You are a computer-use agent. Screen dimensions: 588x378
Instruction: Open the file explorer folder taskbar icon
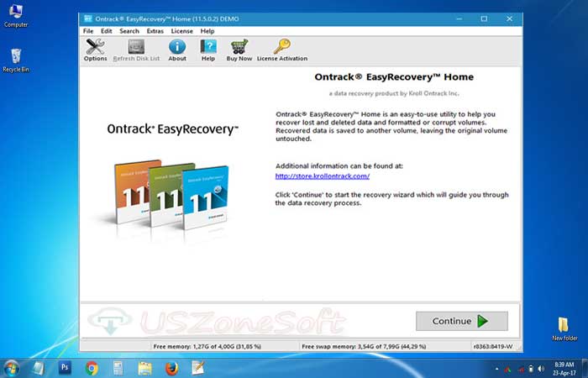[x=144, y=369]
